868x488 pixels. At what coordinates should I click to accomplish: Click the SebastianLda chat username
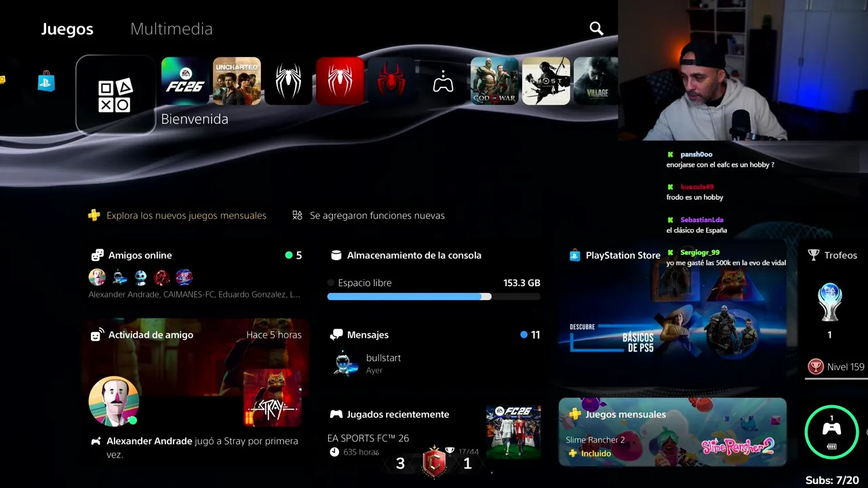point(703,220)
